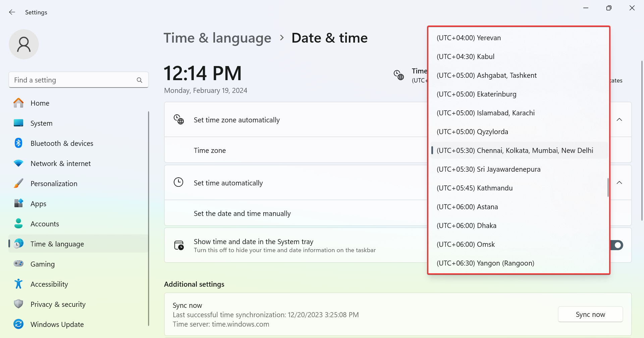Pick (UTC+04:30) Kabul time zone
The width and height of the screenshot is (644, 338).
point(466,57)
